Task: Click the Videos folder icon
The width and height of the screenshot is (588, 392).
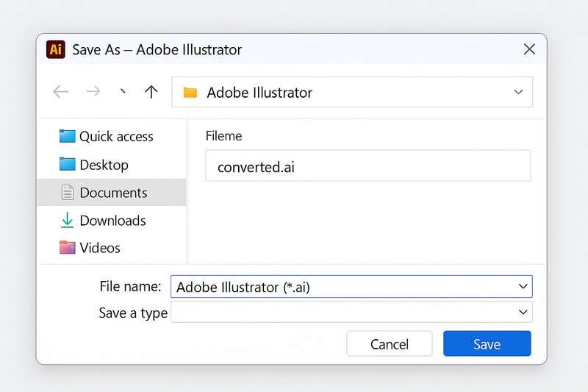Action: [67, 247]
